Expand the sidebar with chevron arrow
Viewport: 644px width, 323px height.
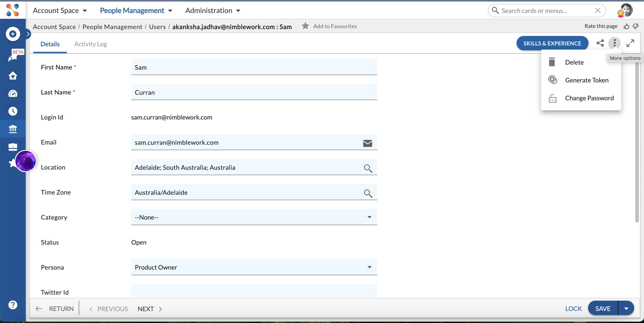click(x=28, y=34)
